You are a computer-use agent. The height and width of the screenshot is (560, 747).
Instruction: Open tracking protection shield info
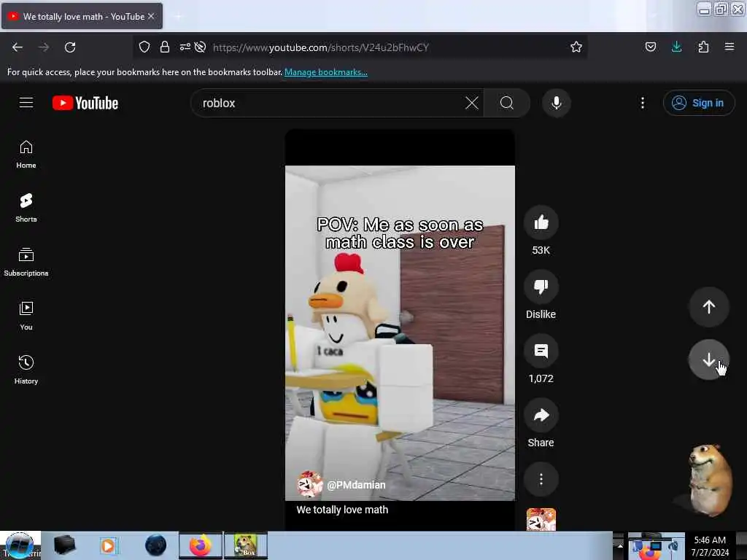pos(144,47)
